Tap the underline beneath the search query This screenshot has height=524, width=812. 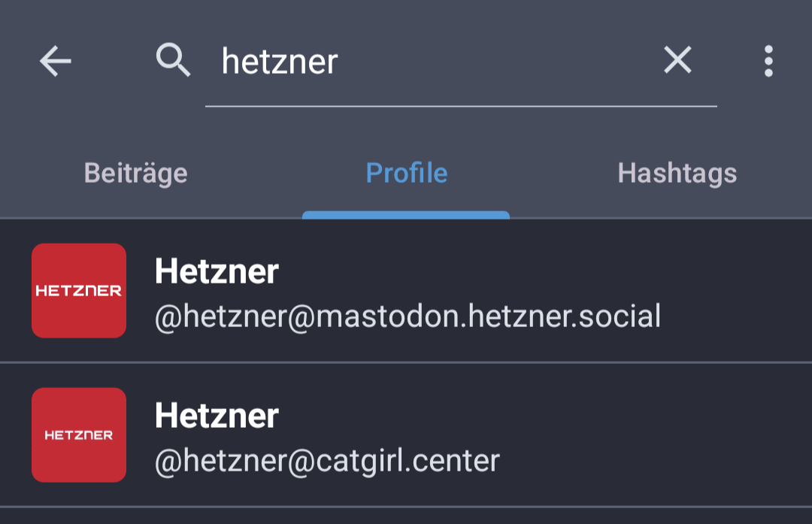pos(461,106)
